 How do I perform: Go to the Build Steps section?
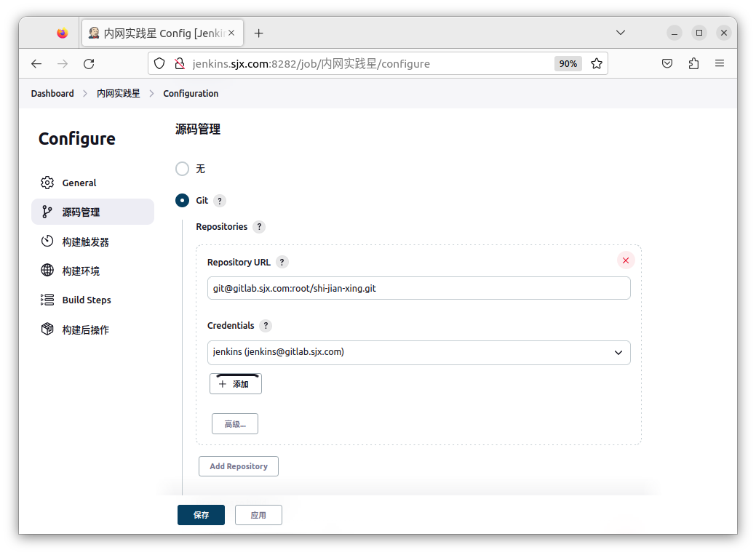click(x=87, y=300)
